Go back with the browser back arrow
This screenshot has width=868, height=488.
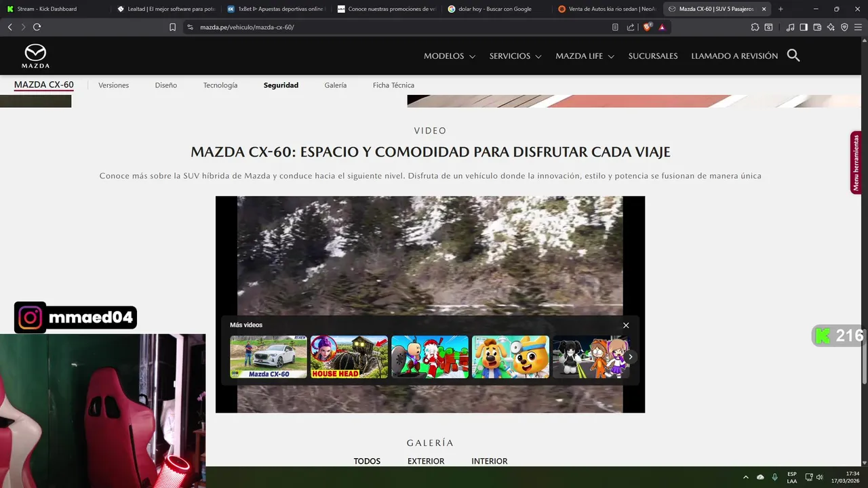[x=9, y=27]
